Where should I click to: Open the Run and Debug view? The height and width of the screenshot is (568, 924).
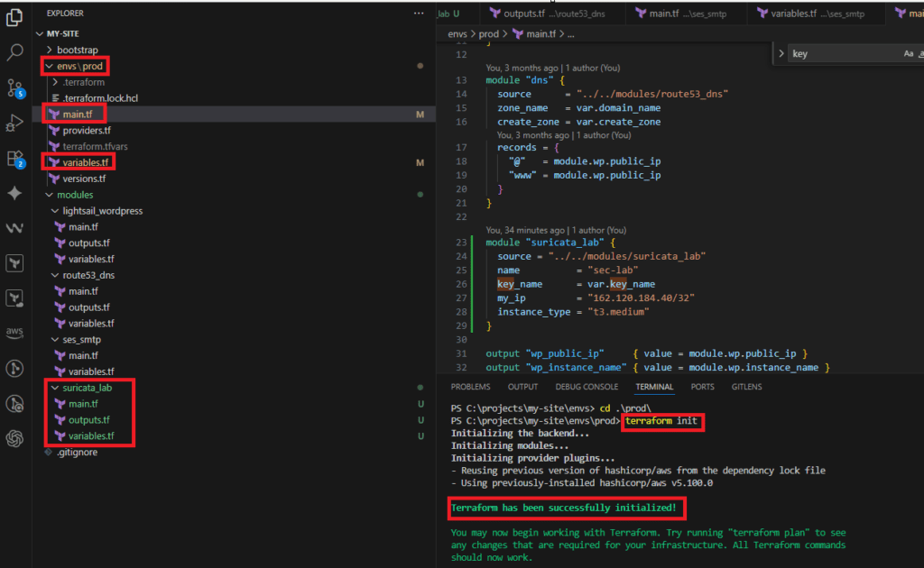[14, 123]
